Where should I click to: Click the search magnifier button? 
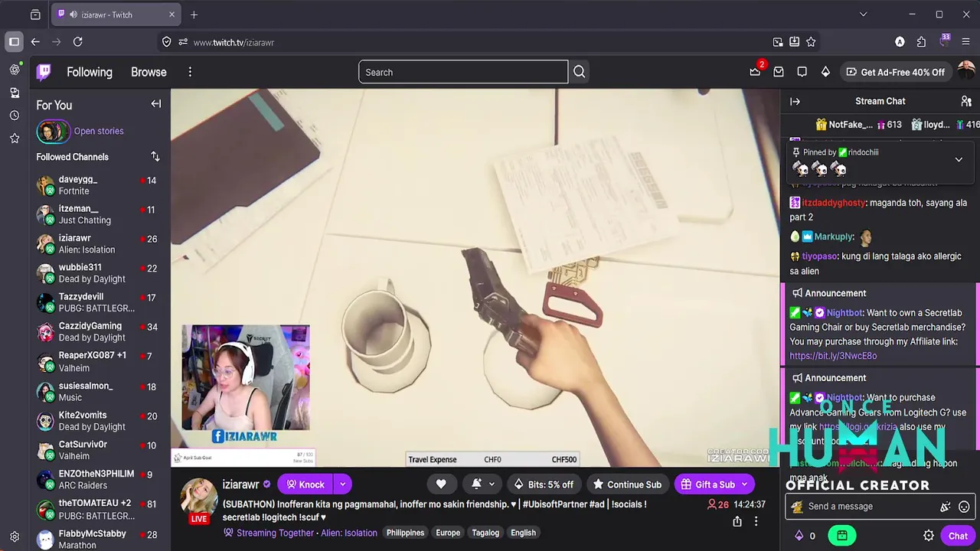pos(580,72)
